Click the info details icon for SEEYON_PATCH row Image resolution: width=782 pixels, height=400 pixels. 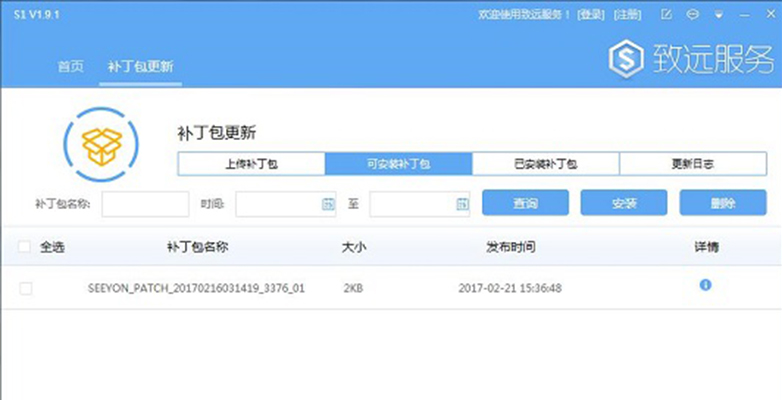tap(705, 285)
